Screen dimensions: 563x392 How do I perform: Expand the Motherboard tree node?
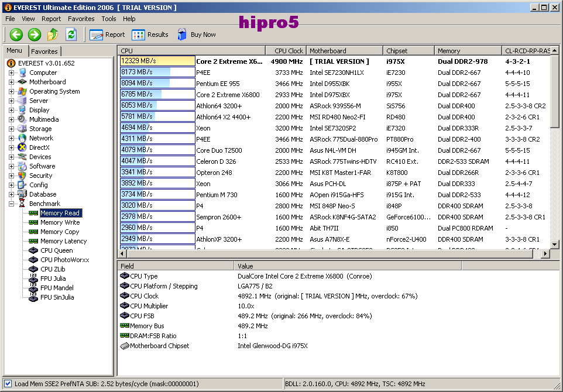(x=12, y=82)
